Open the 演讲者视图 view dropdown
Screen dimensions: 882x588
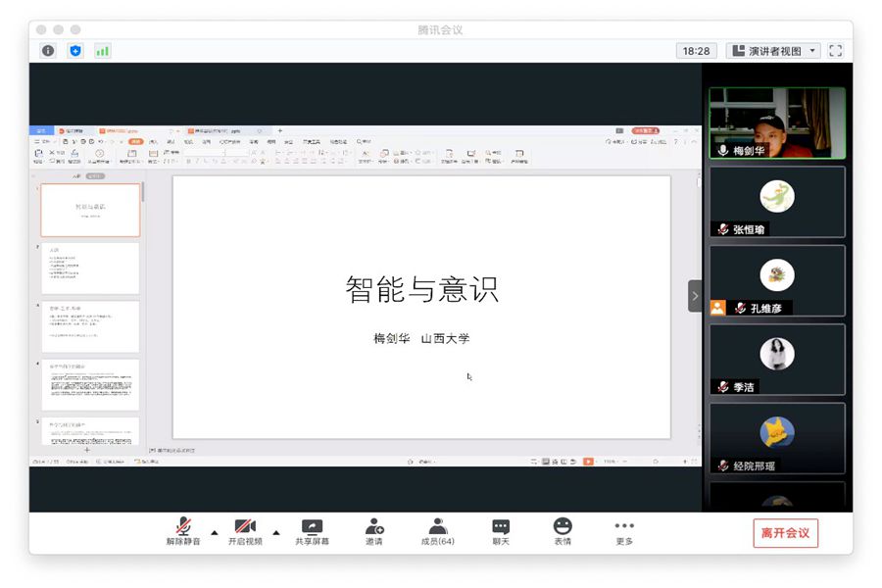[x=773, y=51]
